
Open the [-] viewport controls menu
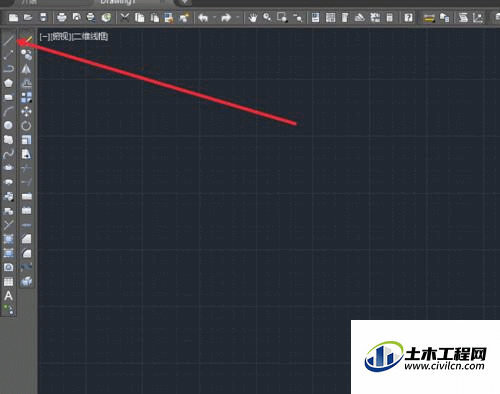click(x=45, y=37)
